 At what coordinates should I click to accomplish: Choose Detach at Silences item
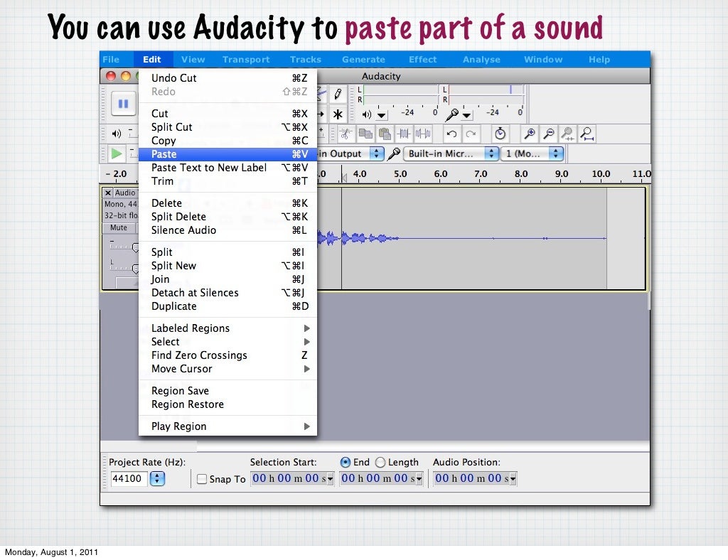point(227,293)
